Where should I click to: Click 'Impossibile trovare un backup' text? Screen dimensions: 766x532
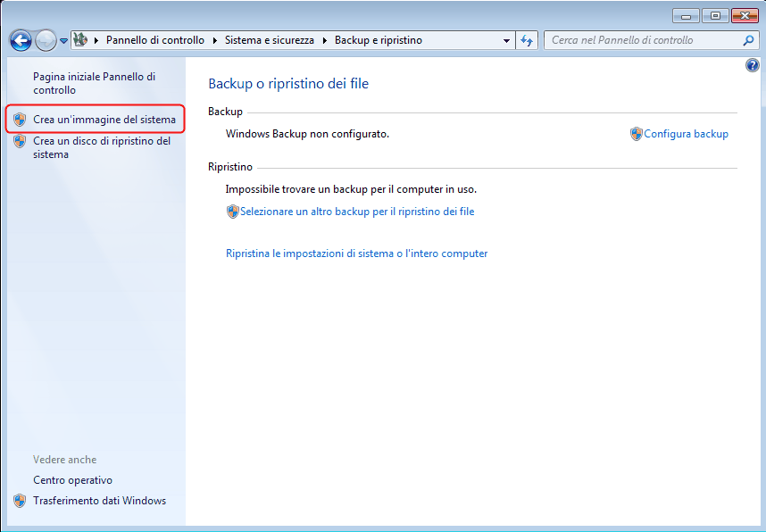tap(351, 189)
